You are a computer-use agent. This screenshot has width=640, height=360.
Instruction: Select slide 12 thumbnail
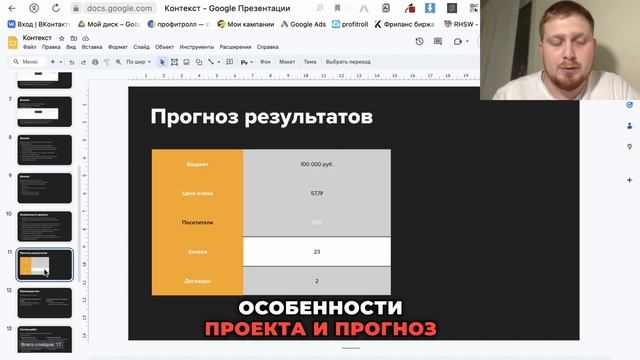click(44, 303)
